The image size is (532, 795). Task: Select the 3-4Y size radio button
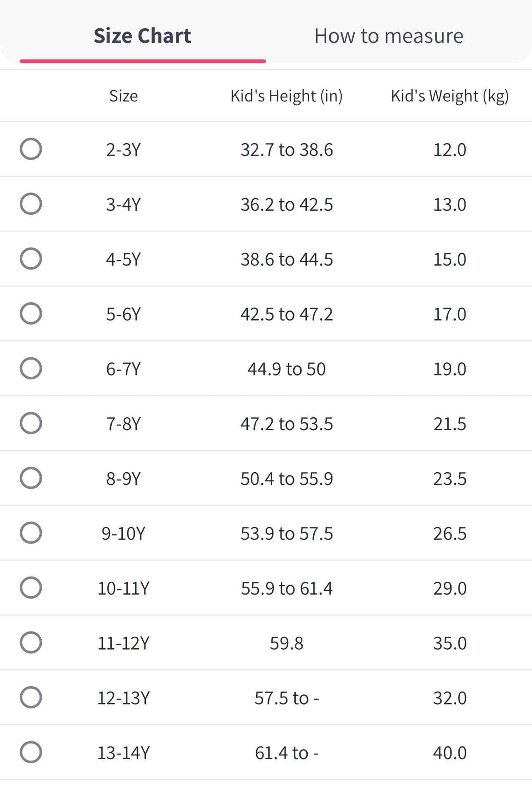point(31,204)
